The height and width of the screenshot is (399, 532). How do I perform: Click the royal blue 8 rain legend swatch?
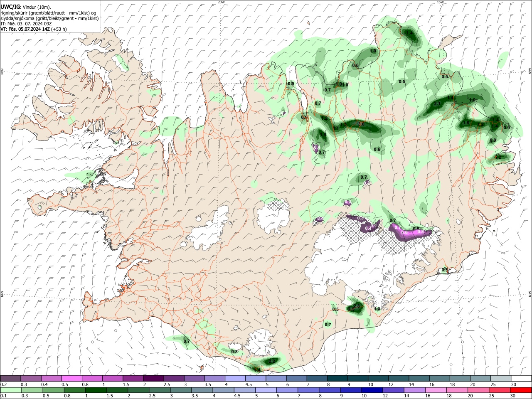coord(329,390)
